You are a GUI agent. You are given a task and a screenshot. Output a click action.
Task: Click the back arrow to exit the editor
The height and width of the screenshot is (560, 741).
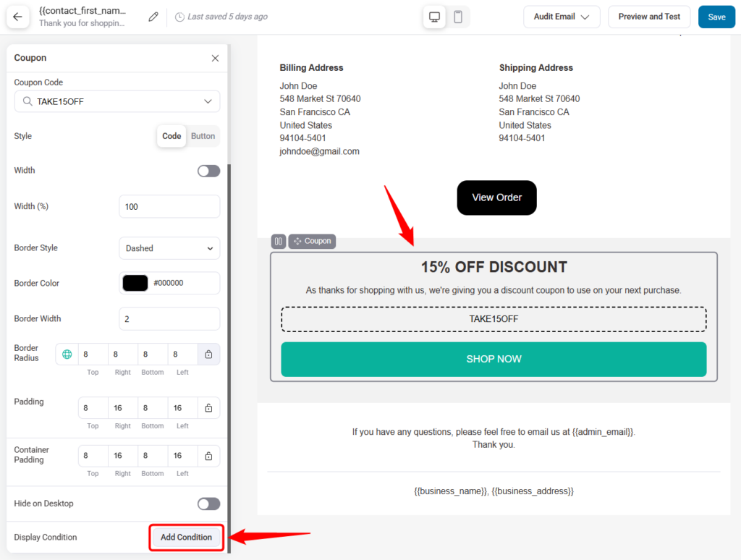[x=17, y=16]
